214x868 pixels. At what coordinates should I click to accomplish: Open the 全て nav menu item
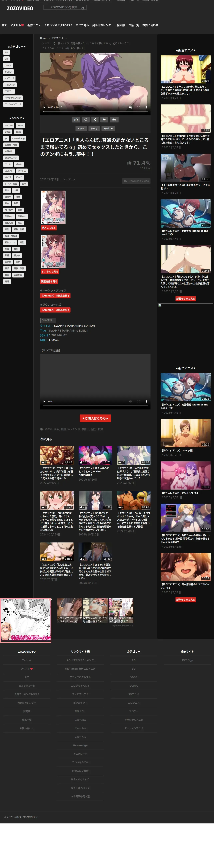point(4,25)
